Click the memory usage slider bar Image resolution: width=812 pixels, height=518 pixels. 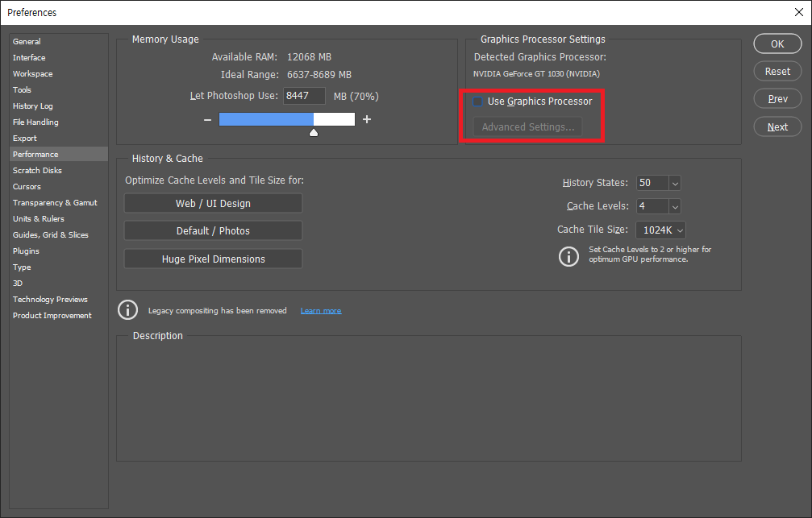(x=287, y=119)
